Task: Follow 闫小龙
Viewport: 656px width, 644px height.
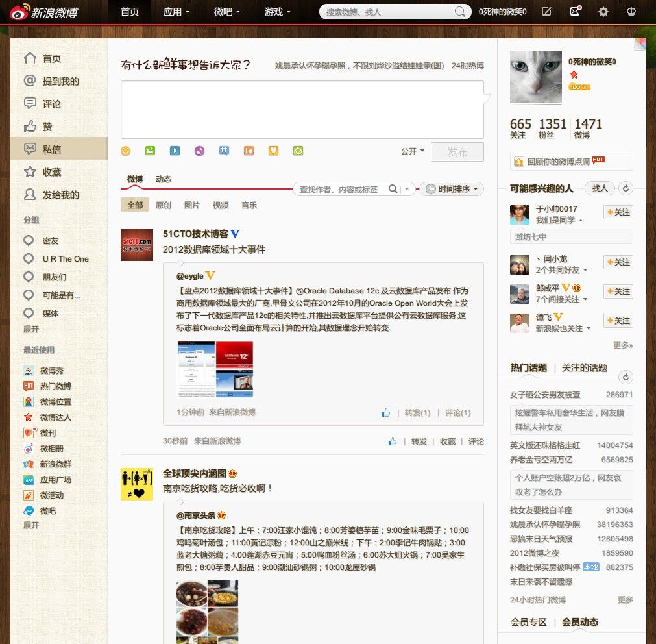Action: (x=618, y=262)
